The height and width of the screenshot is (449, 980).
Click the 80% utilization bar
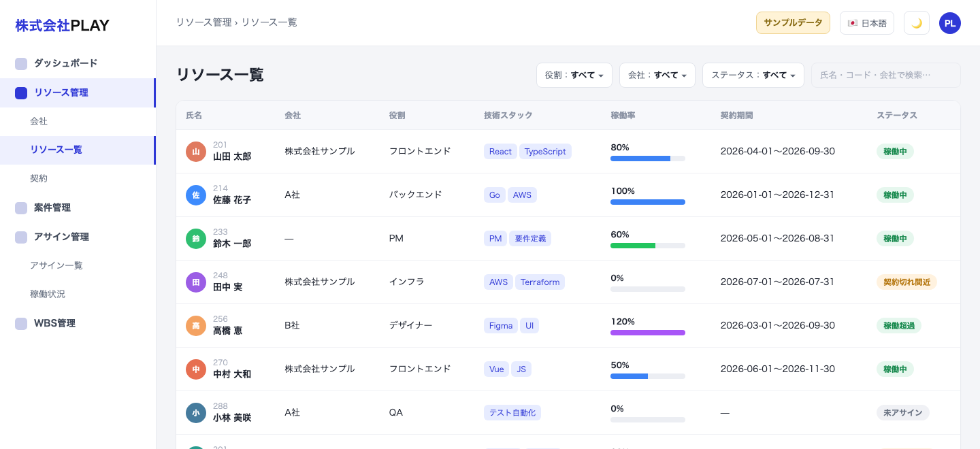(x=648, y=159)
